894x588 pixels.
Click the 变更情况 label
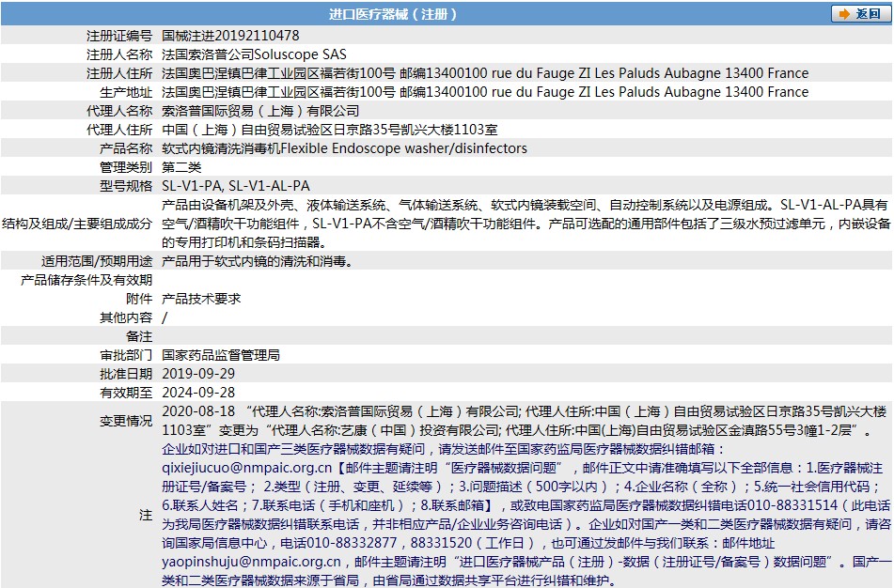126,421
